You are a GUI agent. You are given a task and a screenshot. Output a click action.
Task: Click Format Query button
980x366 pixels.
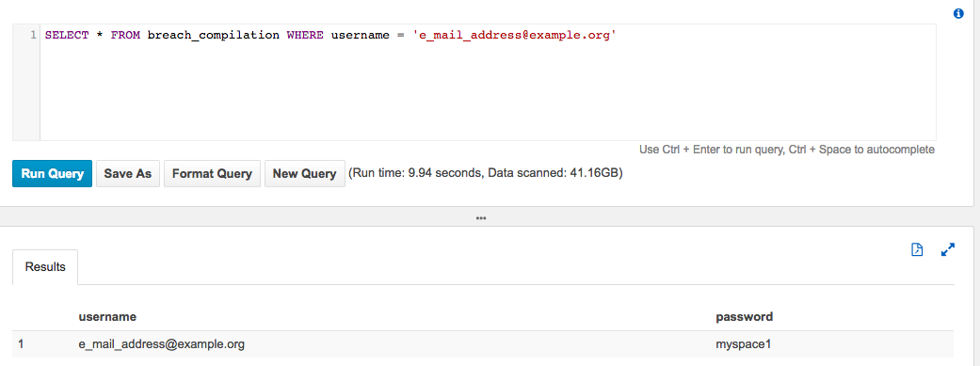[x=212, y=174]
